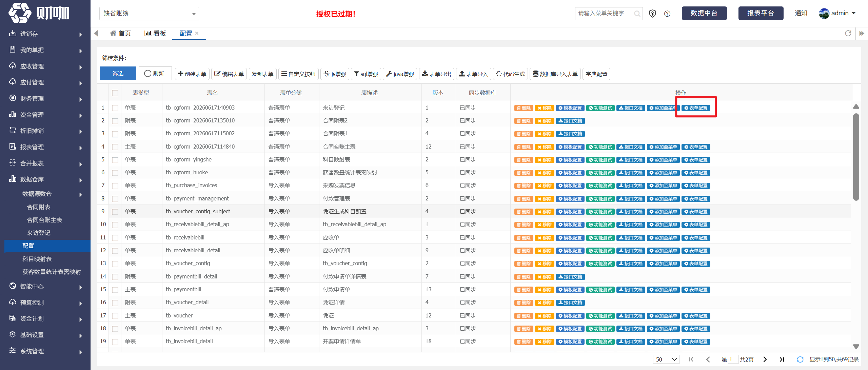Close the 配置 tab
The image size is (868, 370).
pyautogui.click(x=197, y=33)
